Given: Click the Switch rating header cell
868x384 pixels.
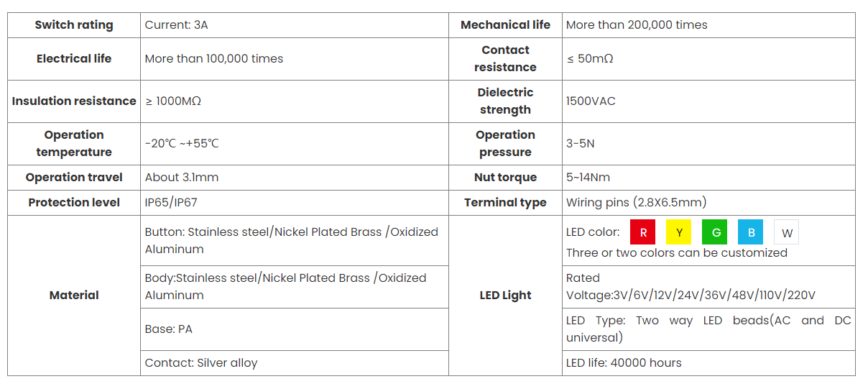Looking at the screenshot, I should coord(74,24).
